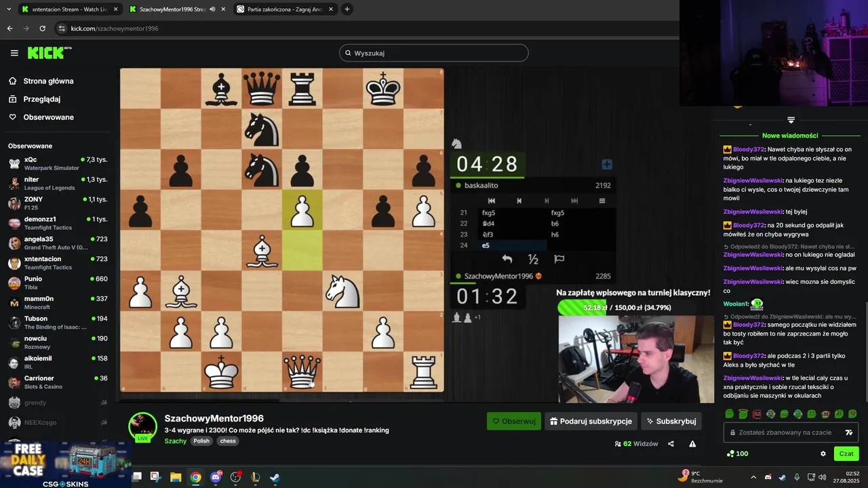Click the chess tag

pos(228,441)
